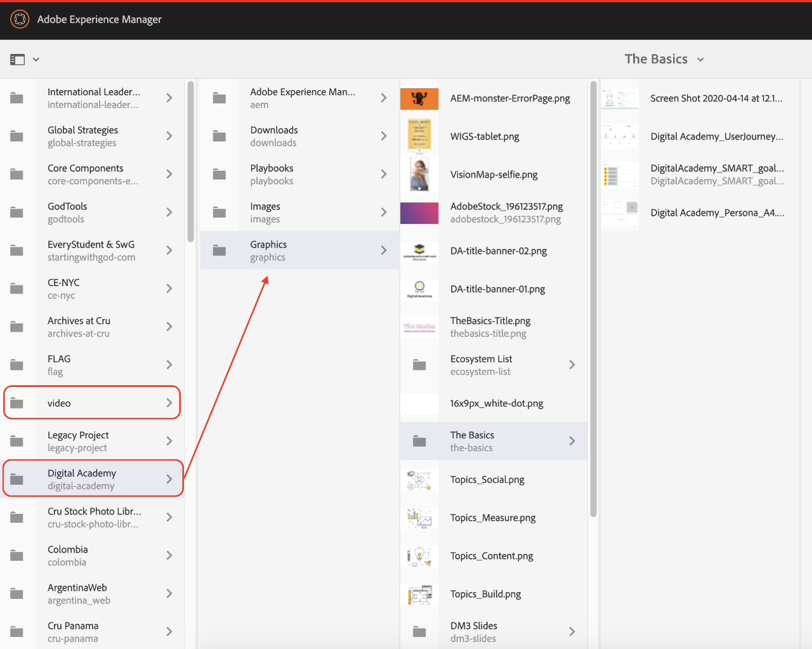Open the AEM-monster-ErrorPage.png thumbnail
The image size is (812, 649).
pos(419,98)
